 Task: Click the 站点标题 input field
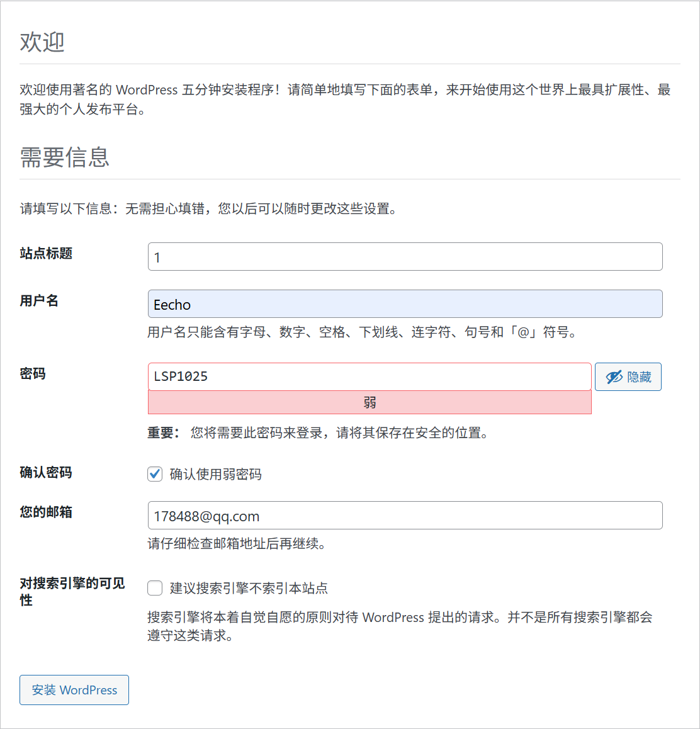point(405,257)
